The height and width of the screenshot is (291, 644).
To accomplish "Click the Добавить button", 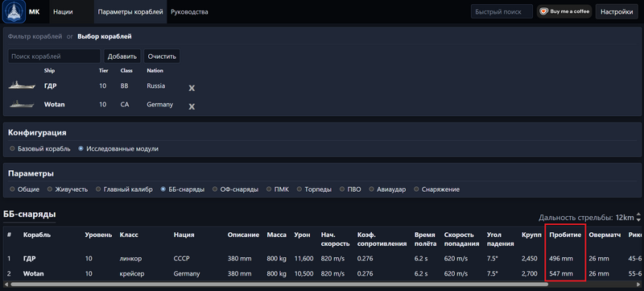I will coord(122,56).
